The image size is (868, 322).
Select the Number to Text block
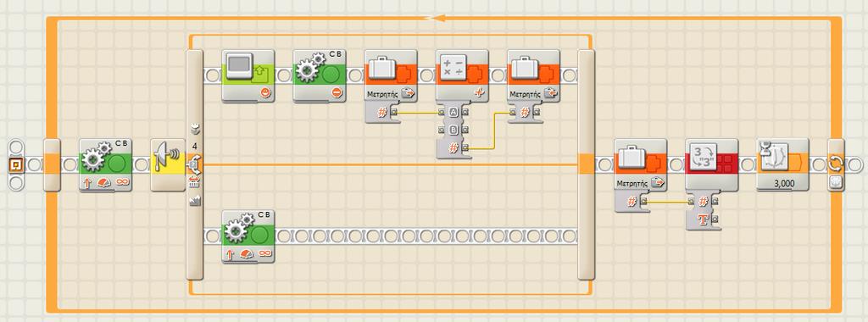[x=712, y=165]
